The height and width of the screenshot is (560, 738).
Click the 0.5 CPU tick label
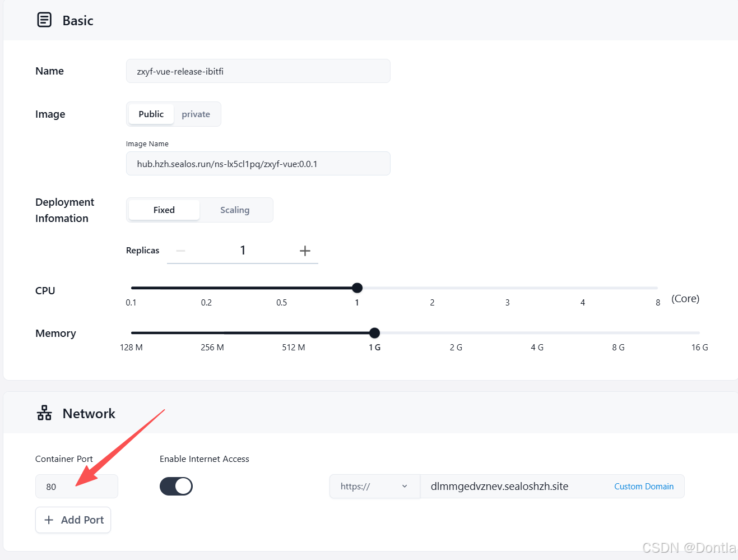tap(282, 302)
